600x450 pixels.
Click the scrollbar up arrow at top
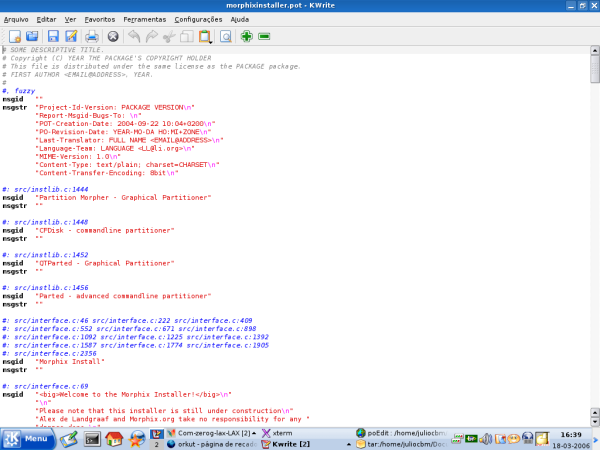(x=595, y=50)
